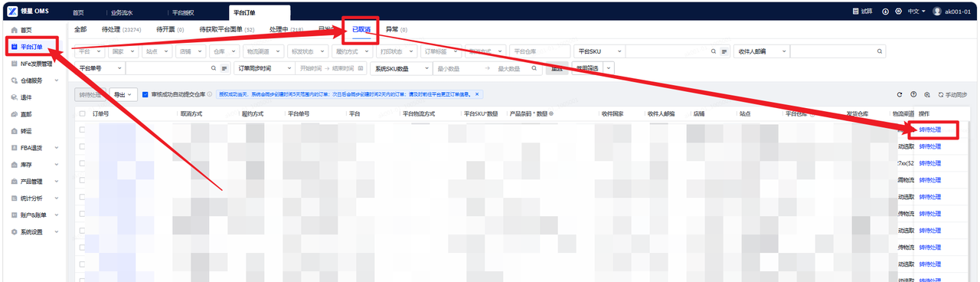Viewport: 980px width, 282px height.
Task: Click the 重置 reset button
Action: (x=557, y=68)
